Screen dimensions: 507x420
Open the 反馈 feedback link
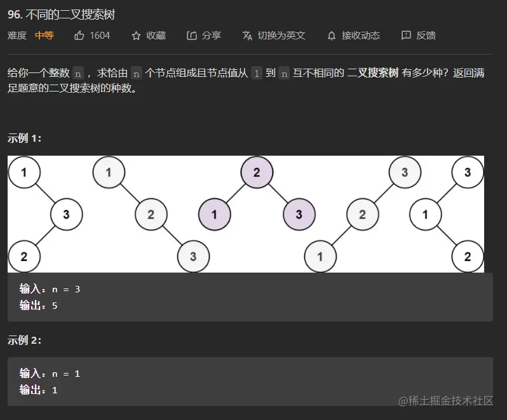click(426, 35)
